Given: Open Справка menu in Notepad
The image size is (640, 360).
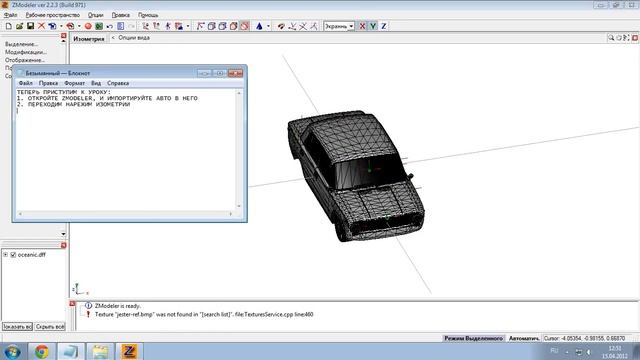Looking at the screenshot, I should 118,83.
